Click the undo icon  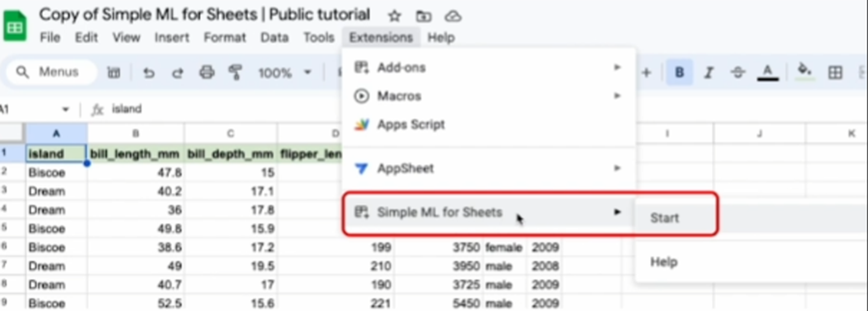[149, 73]
